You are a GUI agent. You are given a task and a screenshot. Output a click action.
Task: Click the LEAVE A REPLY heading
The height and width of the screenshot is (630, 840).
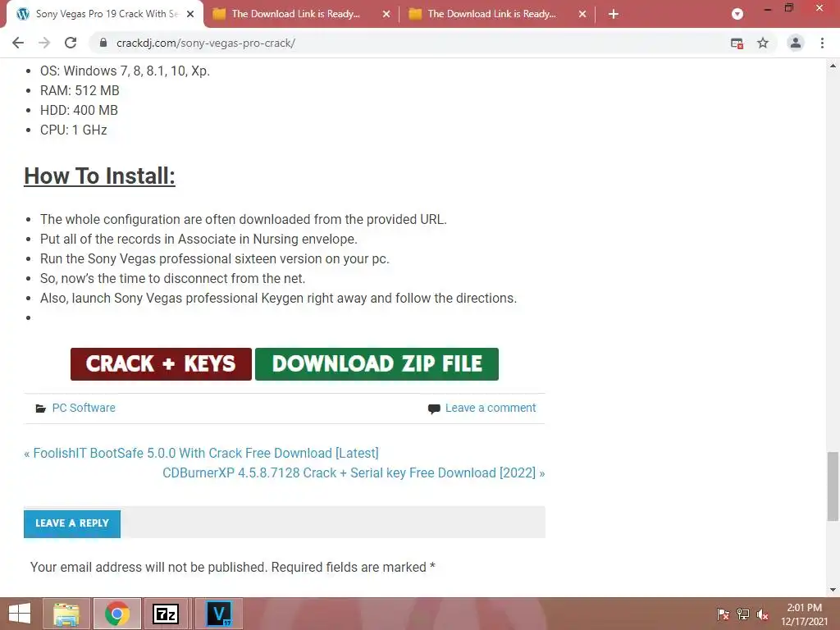click(72, 523)
